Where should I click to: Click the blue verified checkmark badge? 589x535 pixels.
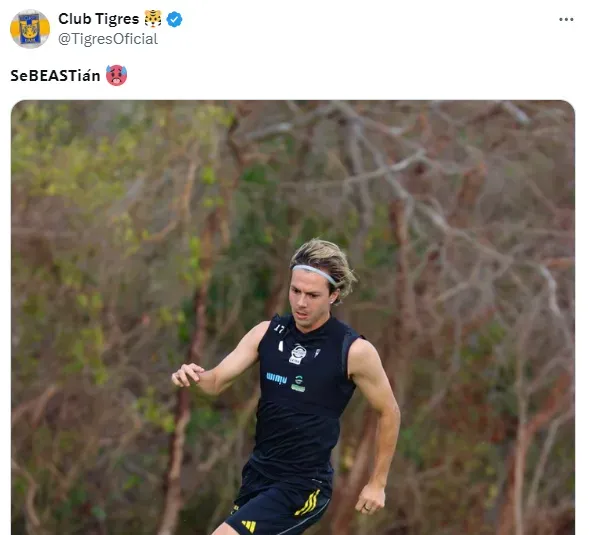(x=174, y=19)
